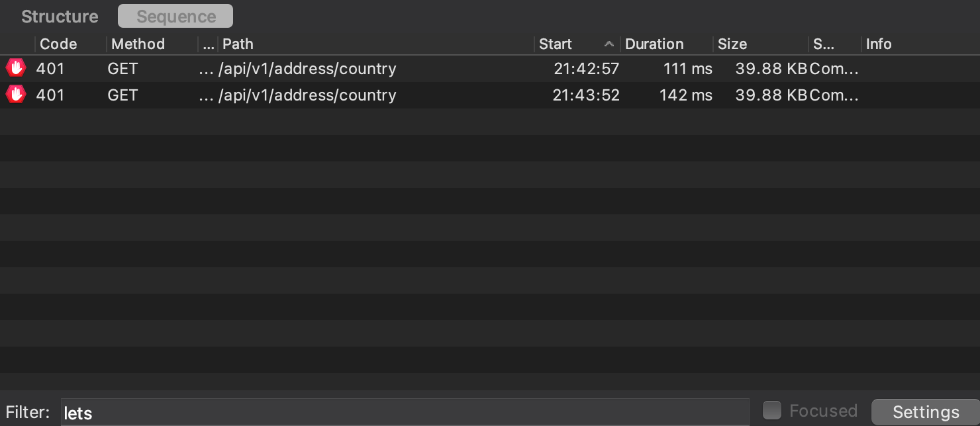
Task: Click the 142 ms duration cell
Action: 685,95
